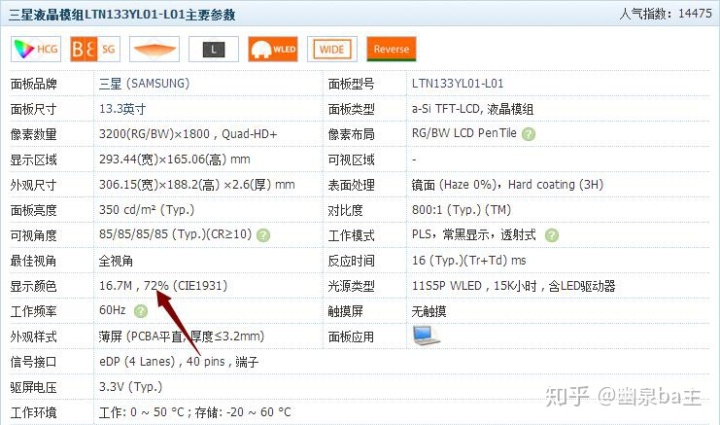Select the 16 (Typ.)(Tr+Td) ms value
Viewport: 720px width, 425px height.
coord(469,261)
